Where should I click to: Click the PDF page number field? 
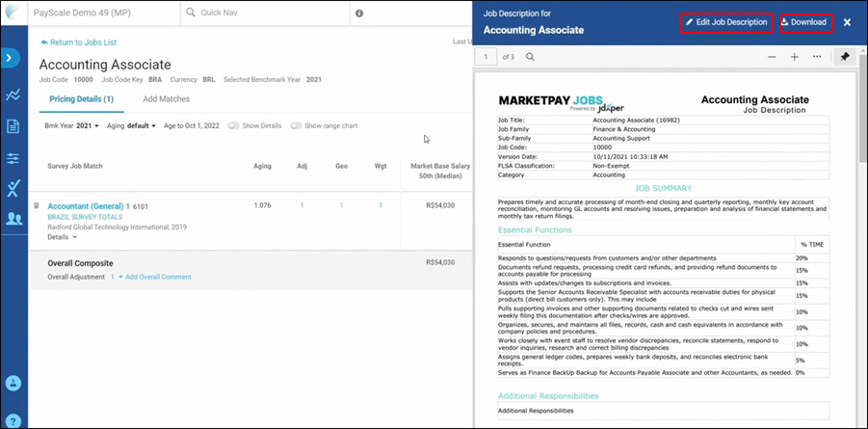[x=488, y=57]
